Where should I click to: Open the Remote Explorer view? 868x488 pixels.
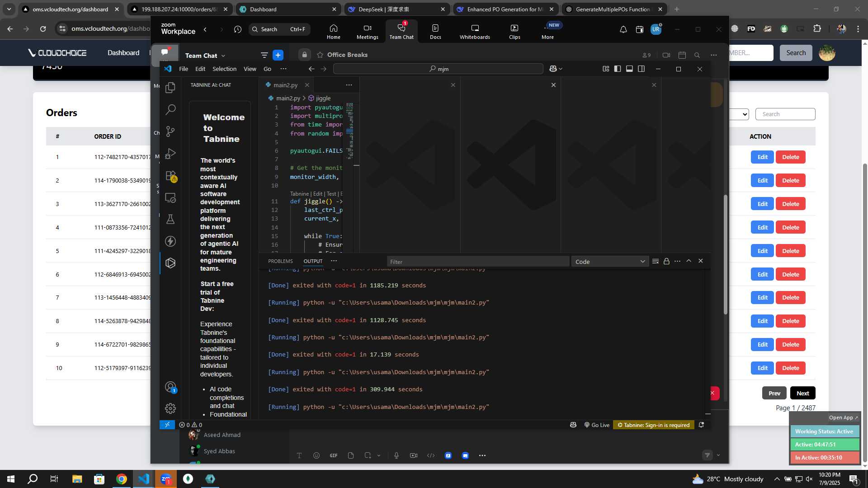point(170,197)
